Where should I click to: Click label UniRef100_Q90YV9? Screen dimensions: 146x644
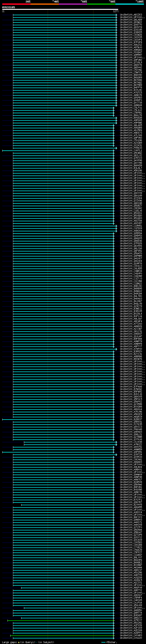pos(131,193)
